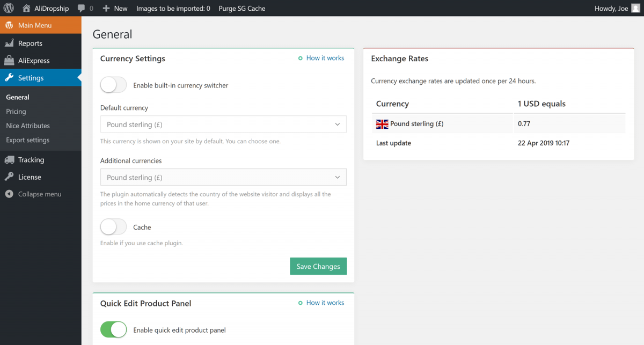Disable quick edit product panel
Screen dimensions: 644x345
113,329
